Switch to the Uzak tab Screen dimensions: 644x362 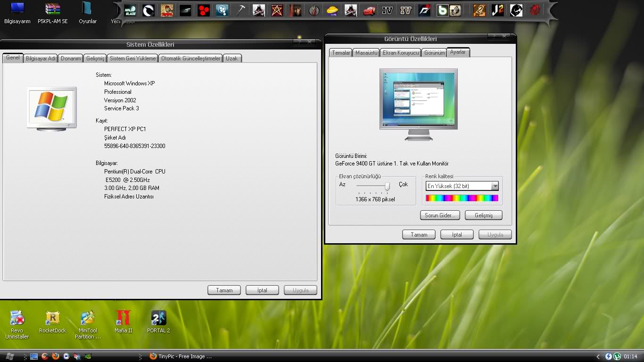232,58
